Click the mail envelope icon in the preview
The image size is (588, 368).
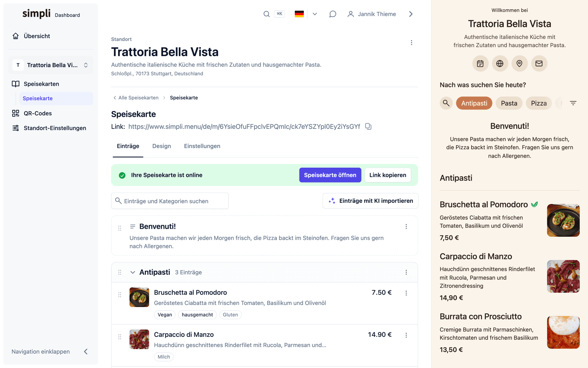click(x=539, y=63)
